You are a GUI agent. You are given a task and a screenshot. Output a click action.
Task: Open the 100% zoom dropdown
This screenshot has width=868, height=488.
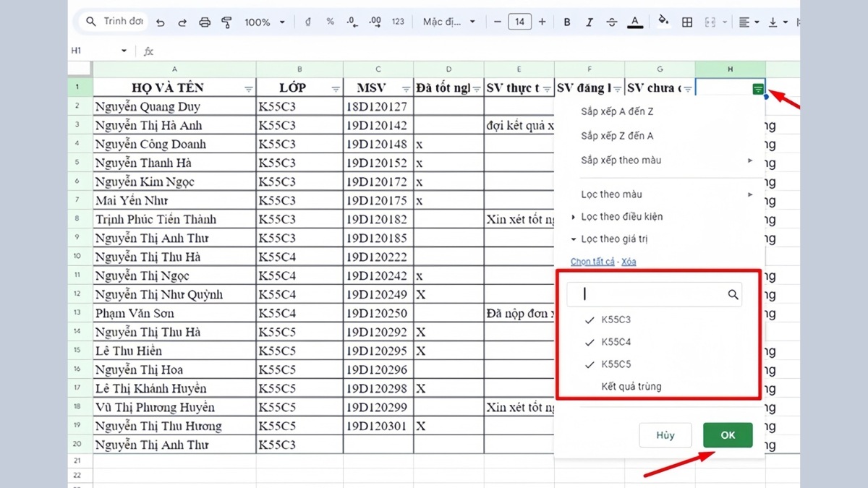(265, 22)
